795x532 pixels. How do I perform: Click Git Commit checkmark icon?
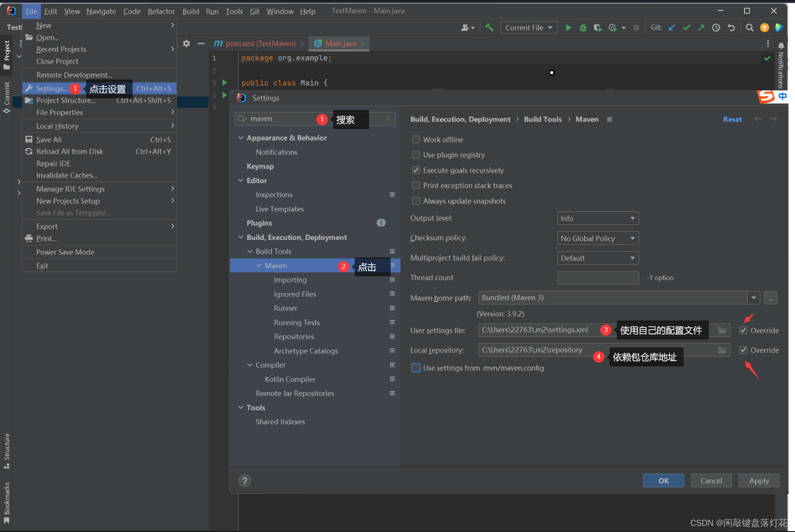686,27
